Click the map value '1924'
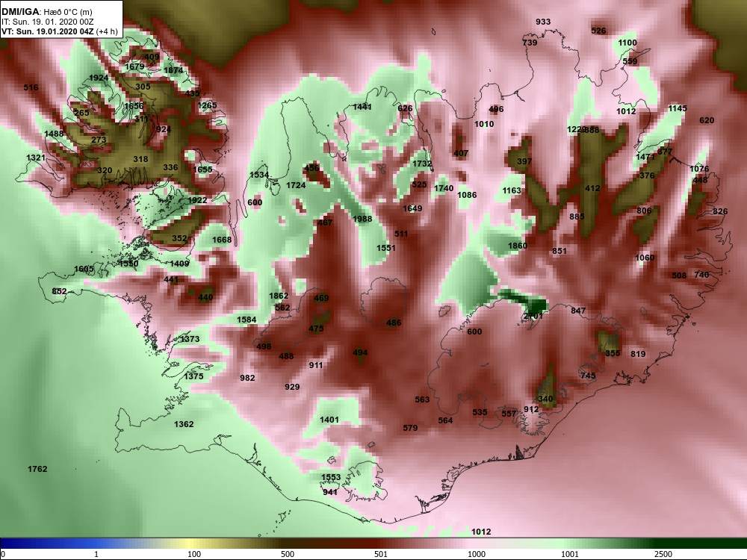747x560 pixels. coord(99,78)
